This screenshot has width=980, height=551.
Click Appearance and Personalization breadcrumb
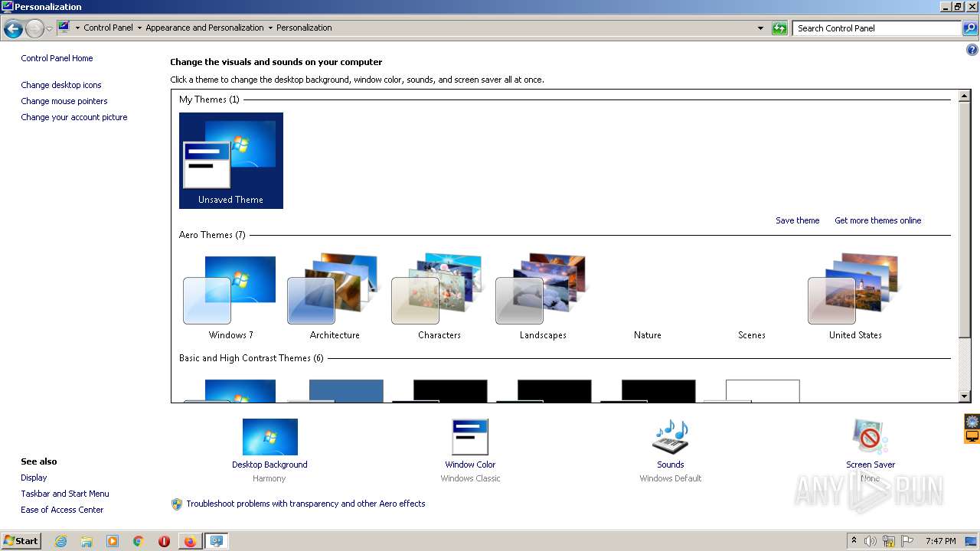[x=204, y=28]
